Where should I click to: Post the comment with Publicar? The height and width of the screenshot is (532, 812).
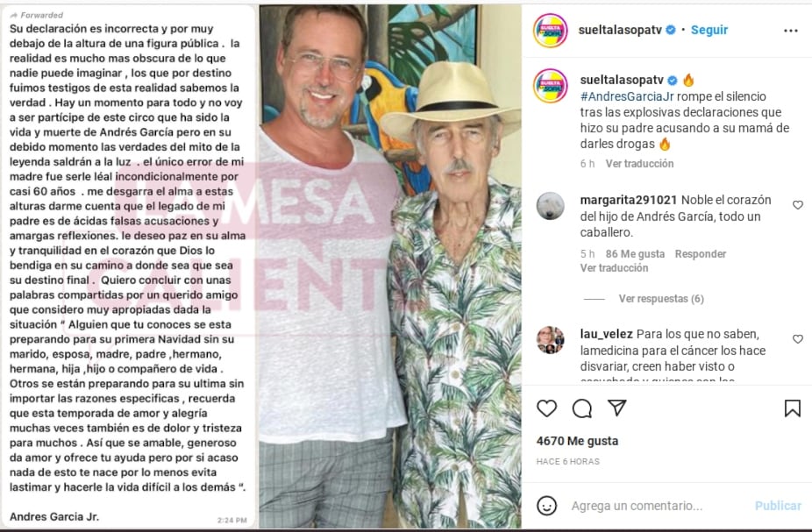777,506
